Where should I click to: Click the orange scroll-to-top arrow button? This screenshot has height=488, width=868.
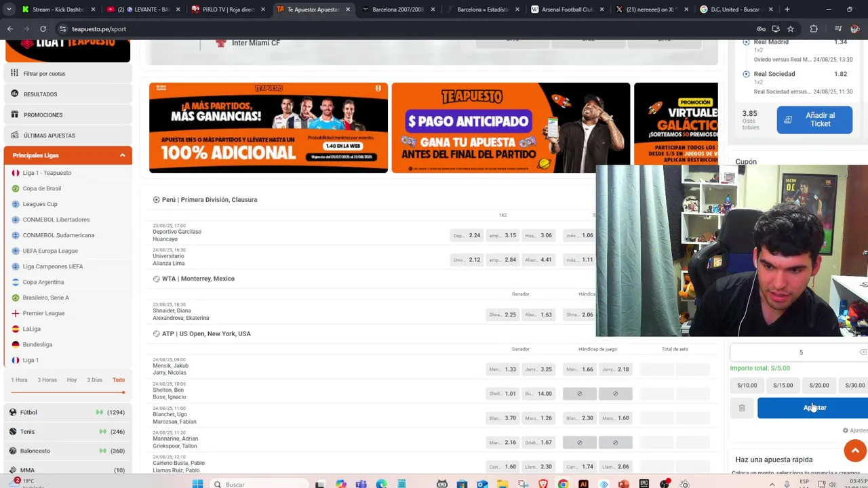pyautogui.click(x=855, y=451)
